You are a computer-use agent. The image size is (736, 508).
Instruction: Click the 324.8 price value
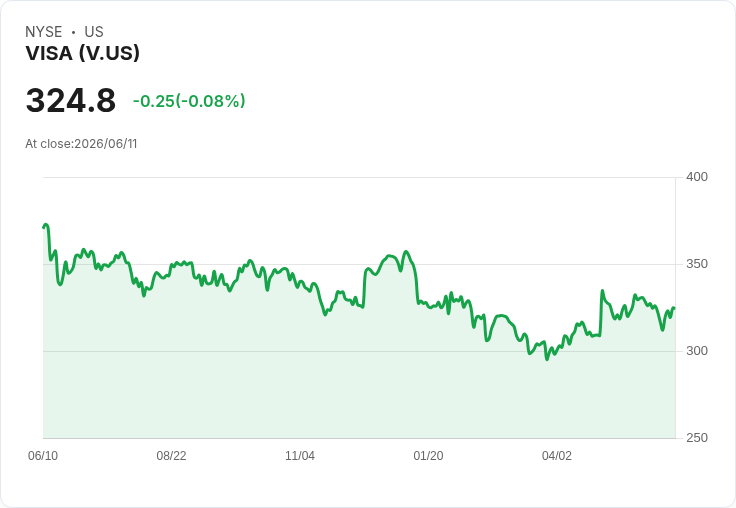click(71, 100)
